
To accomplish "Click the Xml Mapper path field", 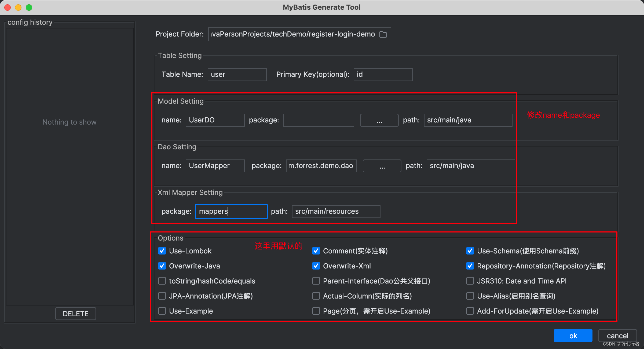I will pyautogui.click(x=336, y=212).
